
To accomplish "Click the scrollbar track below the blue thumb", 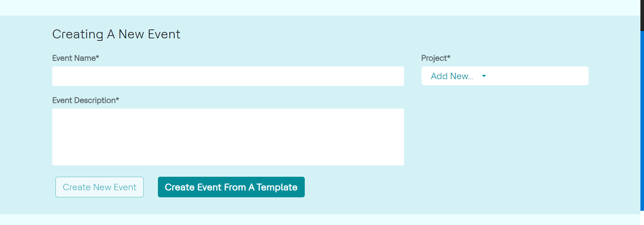I will coord(642,218).
